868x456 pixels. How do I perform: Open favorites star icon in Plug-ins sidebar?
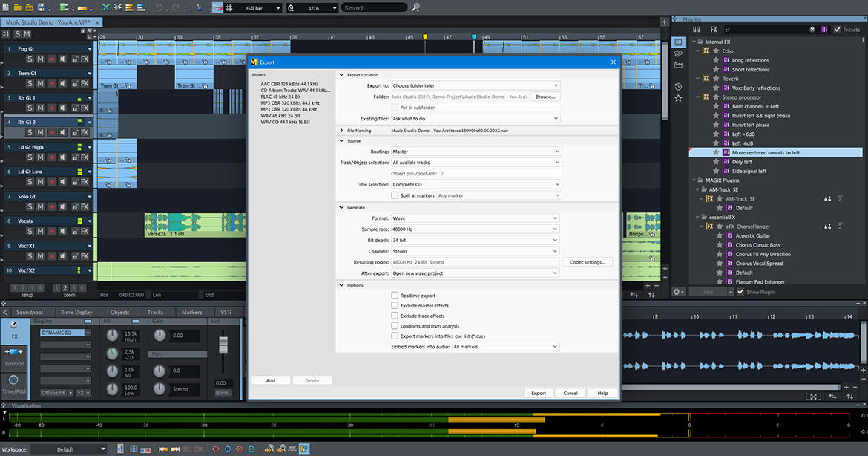(x=678, y=98)
